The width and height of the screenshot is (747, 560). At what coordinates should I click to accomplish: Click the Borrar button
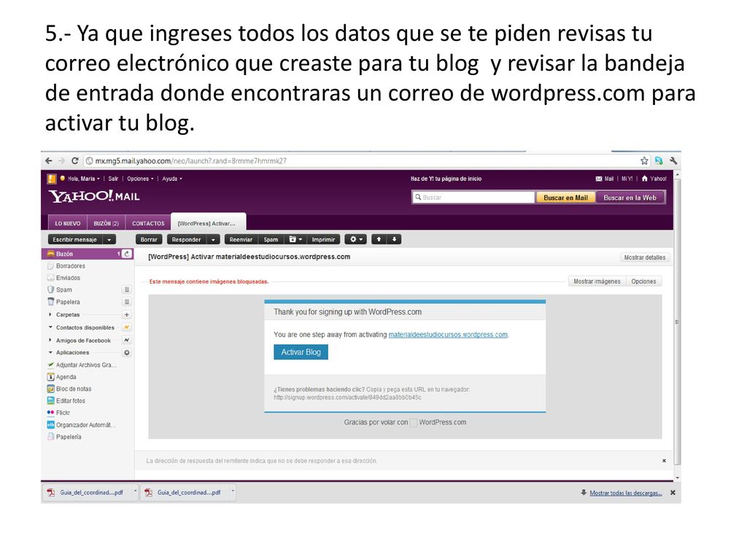(x=149, y=239)
